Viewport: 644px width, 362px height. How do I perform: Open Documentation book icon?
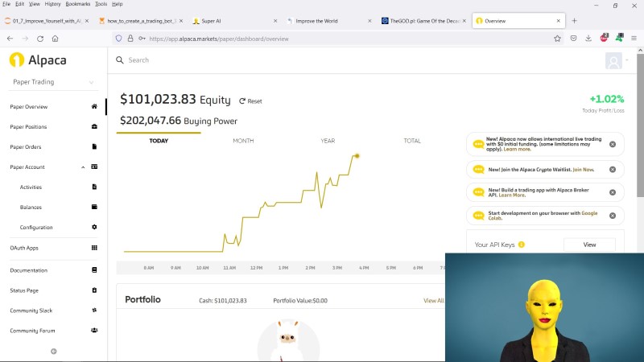94,270
